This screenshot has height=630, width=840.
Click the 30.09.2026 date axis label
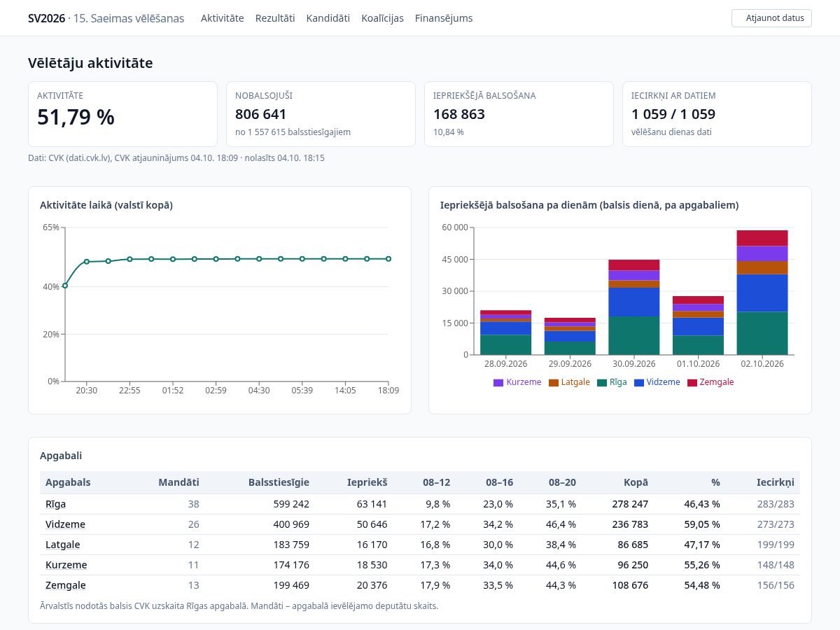(634, 364)
